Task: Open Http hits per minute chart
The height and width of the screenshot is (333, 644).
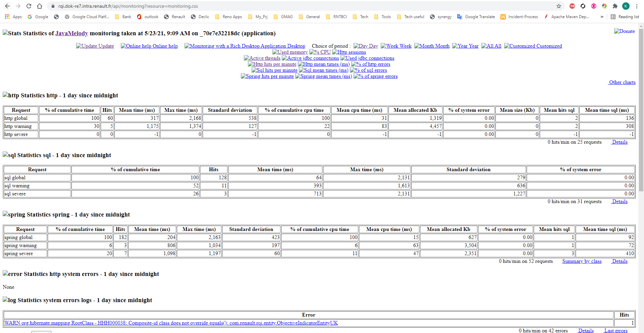Action: click(272, 64)
